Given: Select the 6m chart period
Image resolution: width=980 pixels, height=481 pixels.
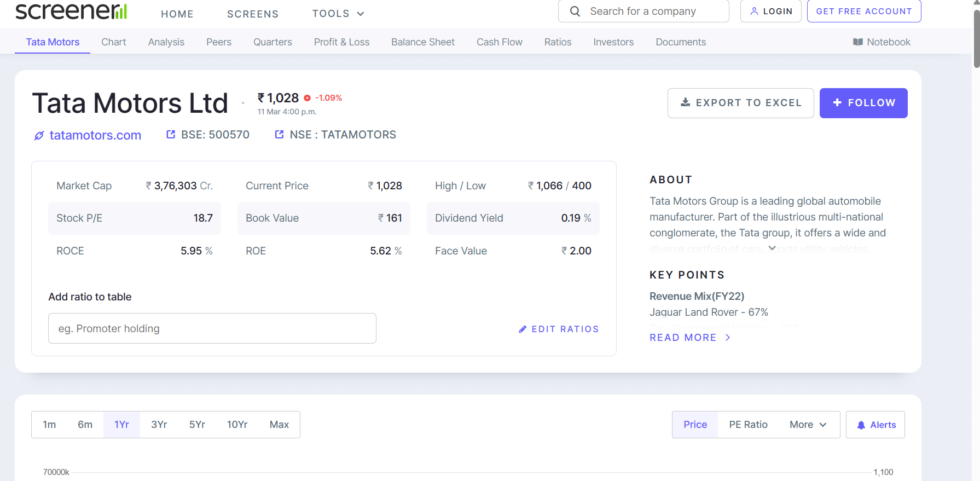Looking at the screenshot, I should tap(85, 425).
